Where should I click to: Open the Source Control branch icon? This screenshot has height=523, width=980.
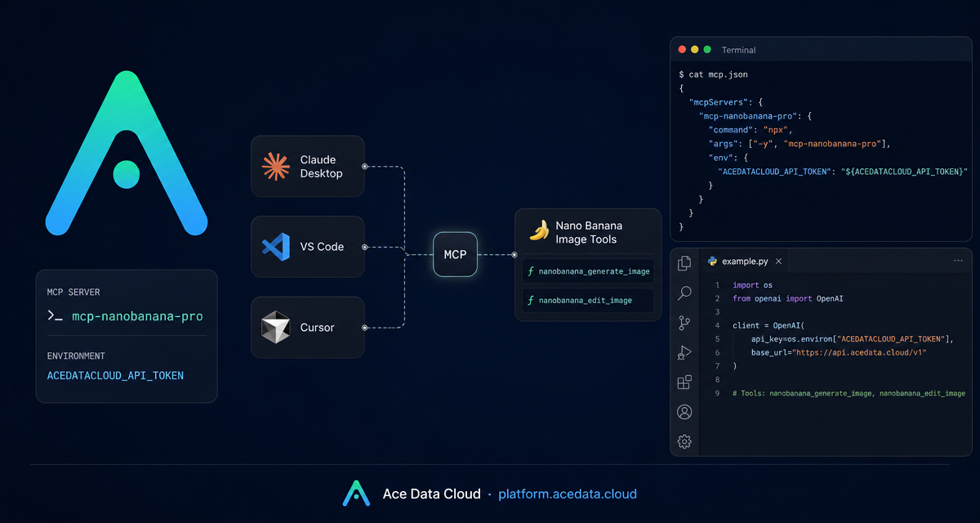pos(684,323)
